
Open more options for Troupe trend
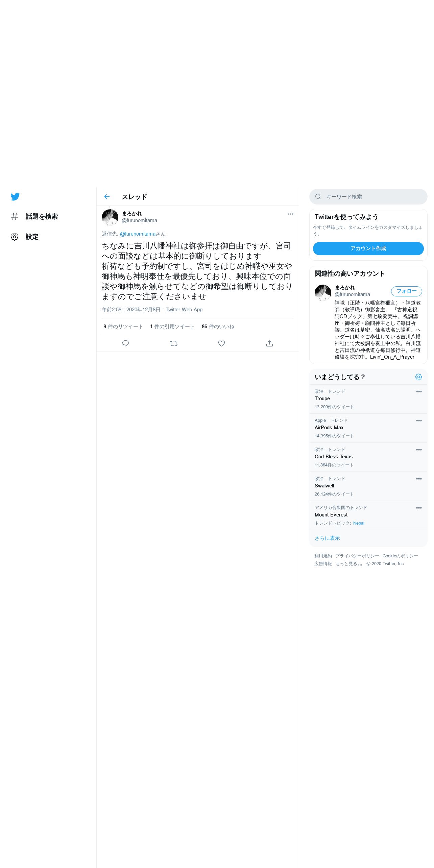point(419,391)
